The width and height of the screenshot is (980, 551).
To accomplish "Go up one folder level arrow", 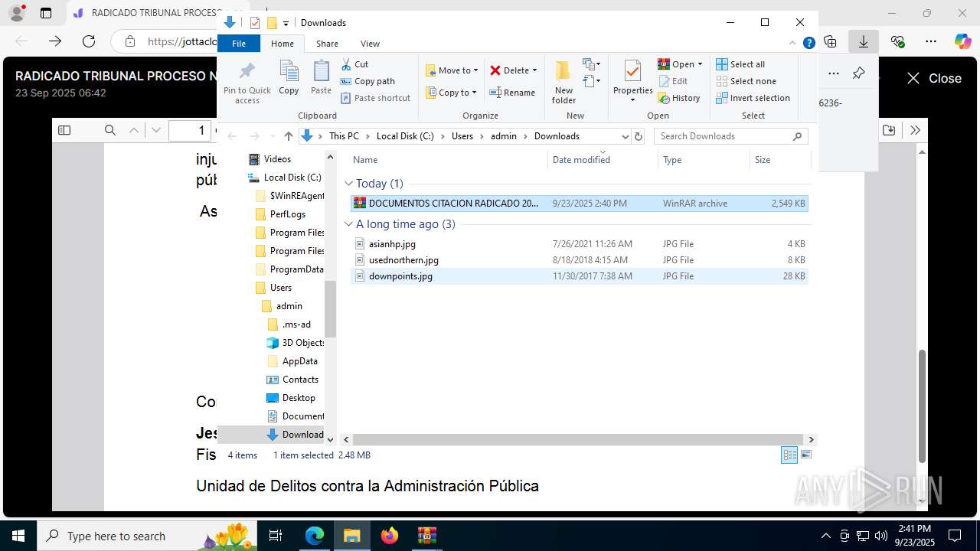I will tap(288, 136).
